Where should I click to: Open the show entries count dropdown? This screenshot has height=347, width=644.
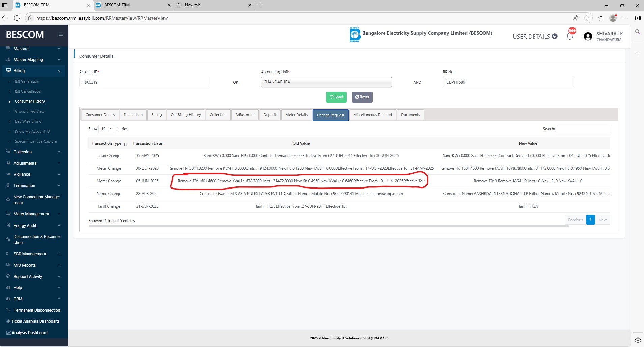pos(107,129)
